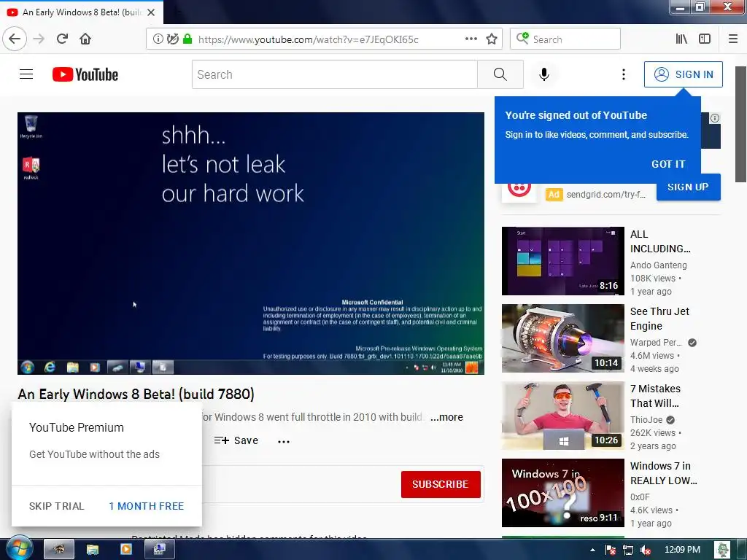Expand description with ...more
Screen dimensions: 747x560
[x=446, y=417]
